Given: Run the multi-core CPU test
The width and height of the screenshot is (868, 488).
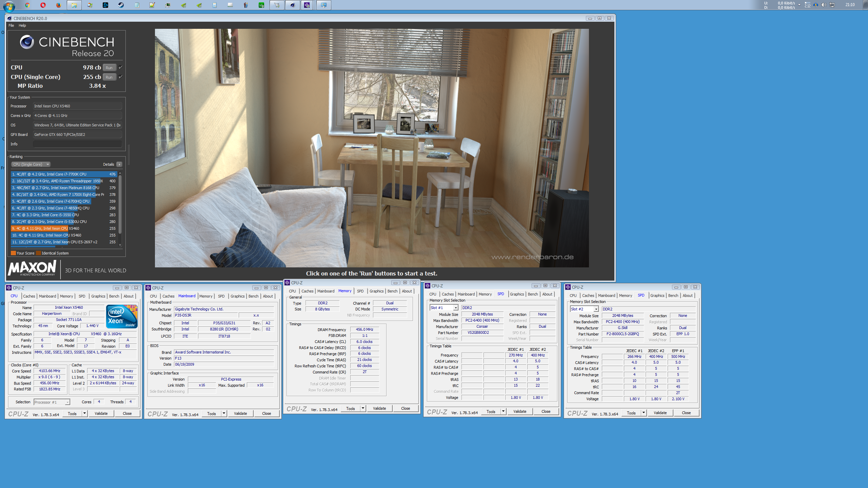Looking at the screenshot, I should (x=109, y=67).
